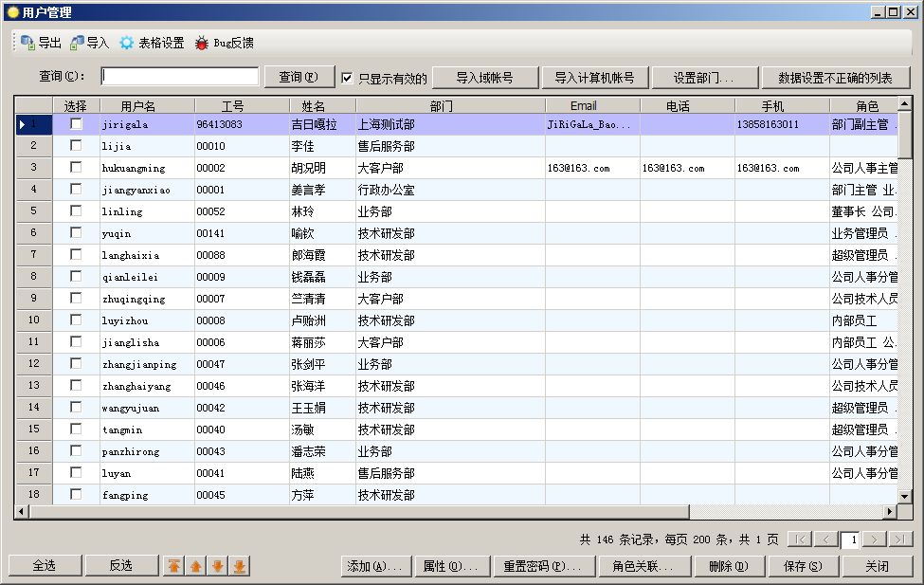Click the 导入 import icon
The width and height of the screenshot is (924, 585).
77,43
